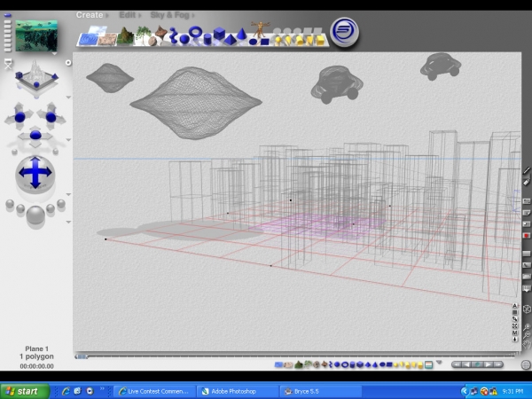Click the skip to start VCR button
The width and height of the screenshot is (532, 399).
pos(457,364)
